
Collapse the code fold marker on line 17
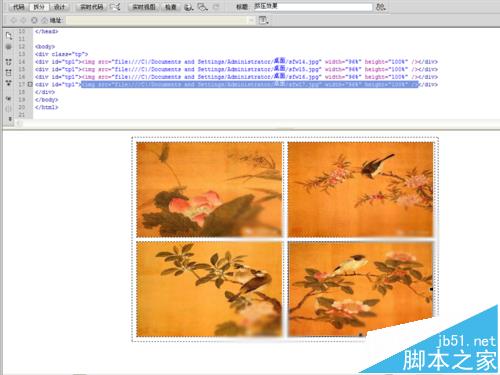30,84
